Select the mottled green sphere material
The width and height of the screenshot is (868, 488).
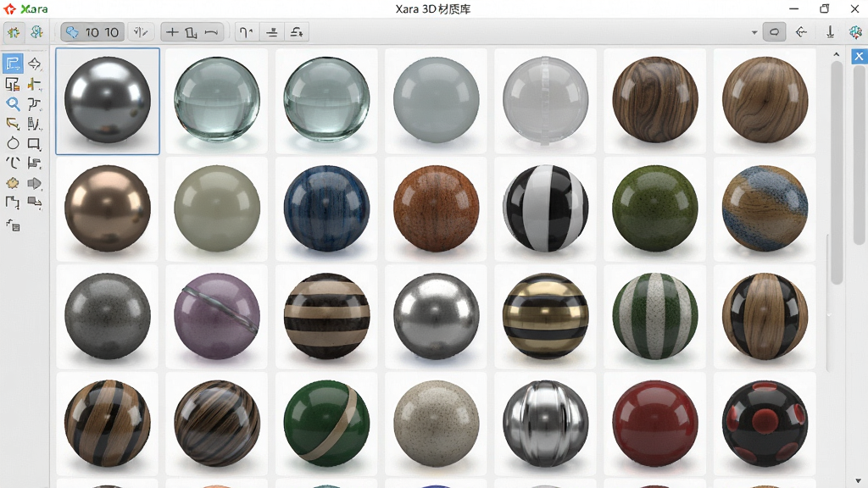tap(655, 208)
